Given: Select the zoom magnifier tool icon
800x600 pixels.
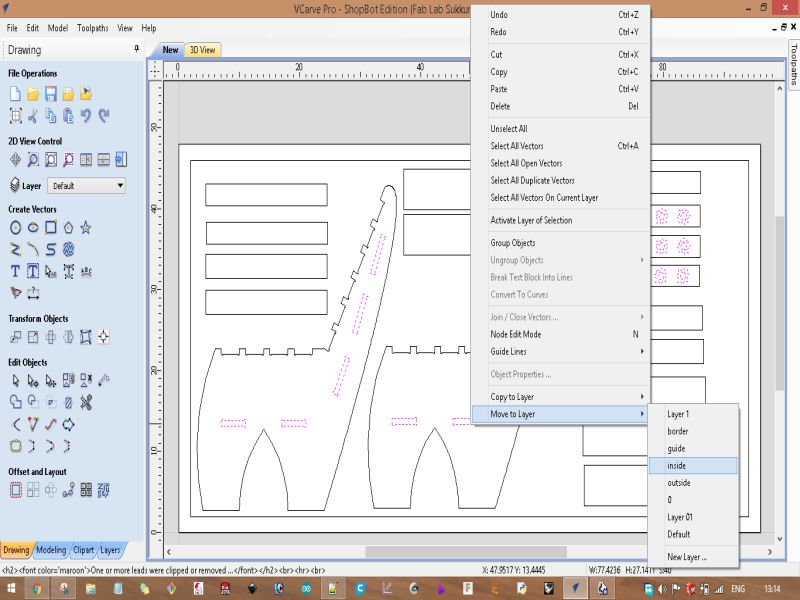Looking at the screenshot, I should [33, 160].
